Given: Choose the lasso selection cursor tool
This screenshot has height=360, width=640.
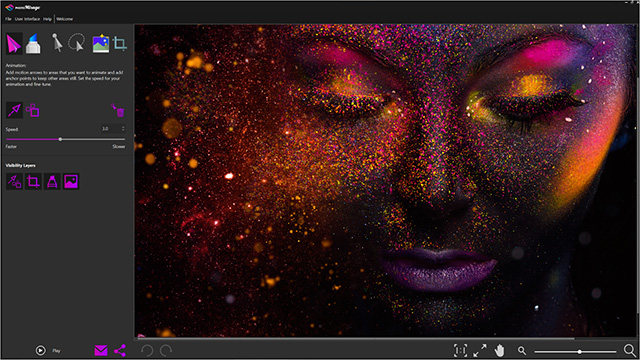Looking at the screenshot, I should click(76, 43).
